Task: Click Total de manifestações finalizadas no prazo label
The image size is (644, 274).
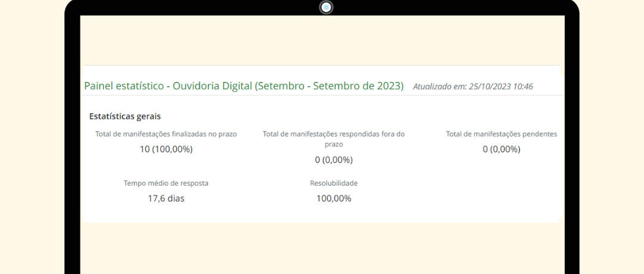Action: click(x=166, y=133)
